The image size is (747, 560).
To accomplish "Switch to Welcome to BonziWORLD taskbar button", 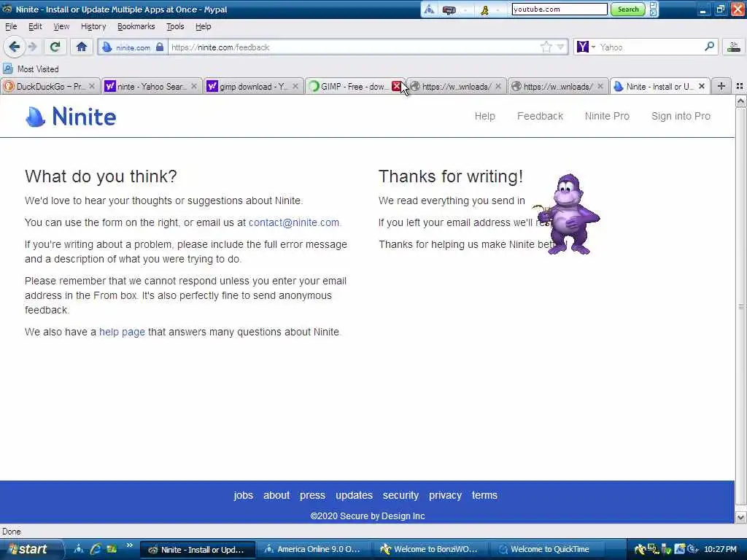I will pos(430,550).
